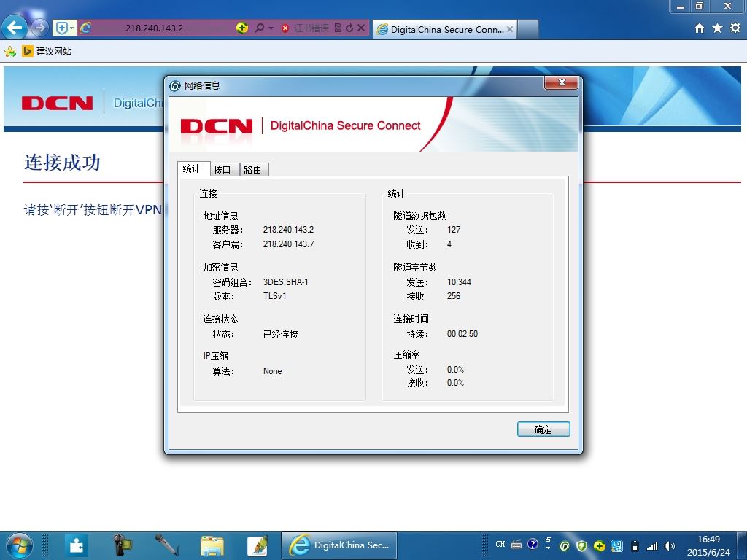Click the cipher value 3DES,SHA-1
The width and height of the screenshot is (747, 560).
(x=286, y=282)
